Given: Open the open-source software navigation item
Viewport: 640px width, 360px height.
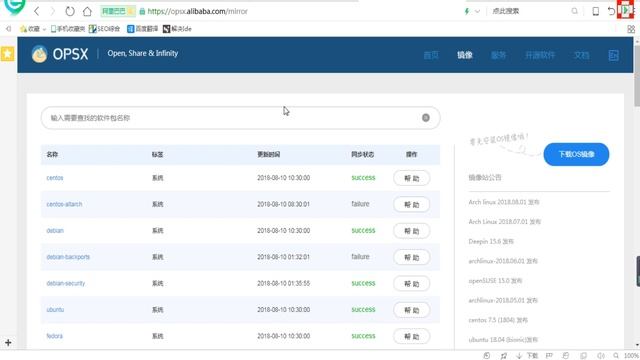Looking at the screenshot, I should 540,55.
